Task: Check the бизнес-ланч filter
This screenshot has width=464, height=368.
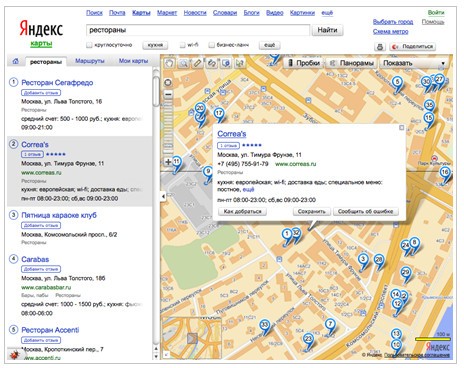Action: [x=211, y=45]
